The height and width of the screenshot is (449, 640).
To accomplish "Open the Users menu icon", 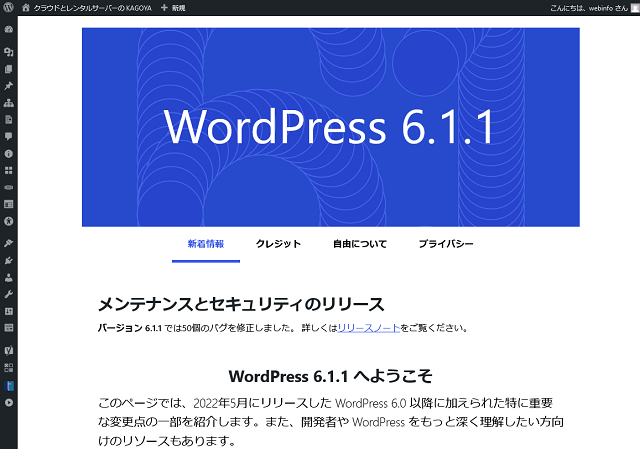I will click(8, 277).
